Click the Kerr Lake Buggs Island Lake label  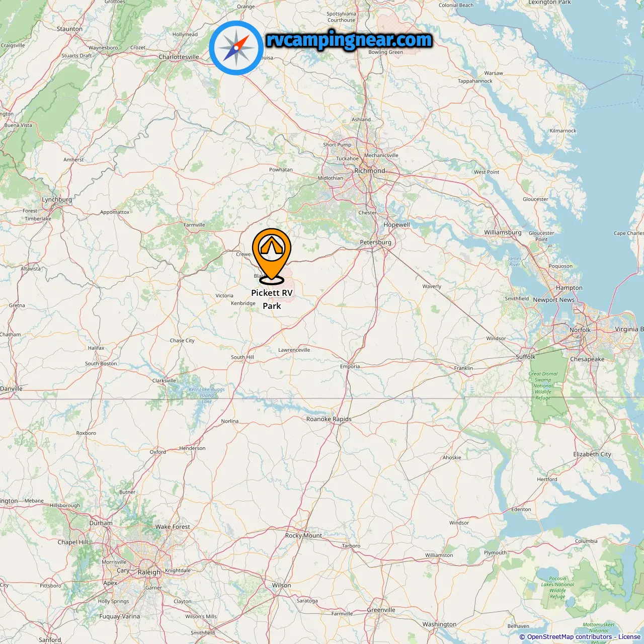pyautogui.click(x=207, y=395)
